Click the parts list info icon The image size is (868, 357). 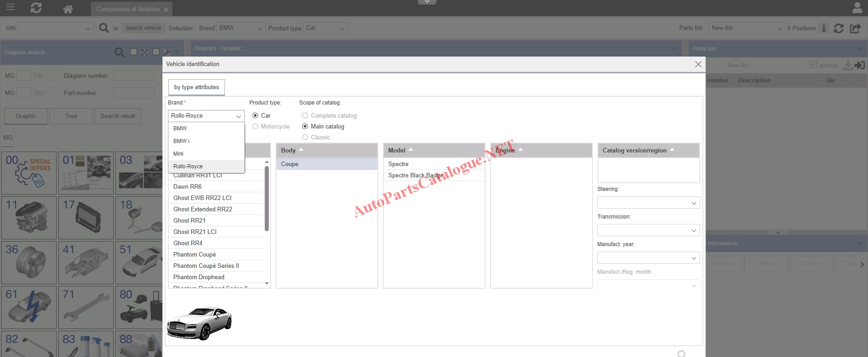[x=824, y=28]
